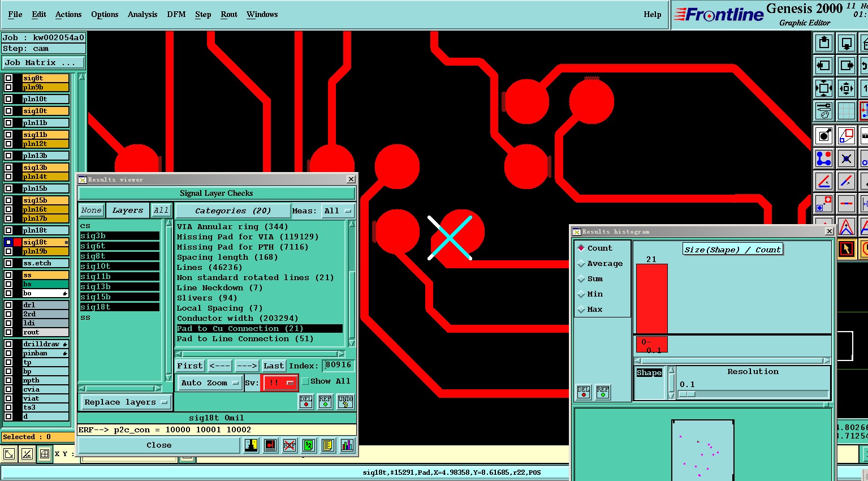Click the DEL icon in Results histogram

coord(584,392)
